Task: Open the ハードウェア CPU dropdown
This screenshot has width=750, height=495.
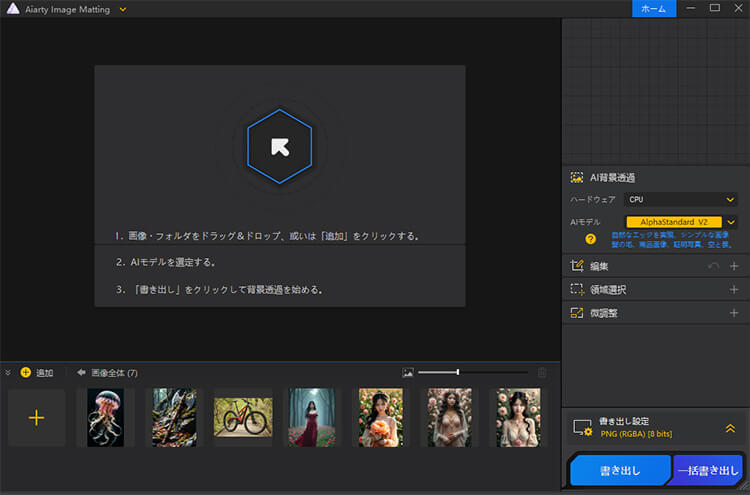Action: click(x=680, y=199)
